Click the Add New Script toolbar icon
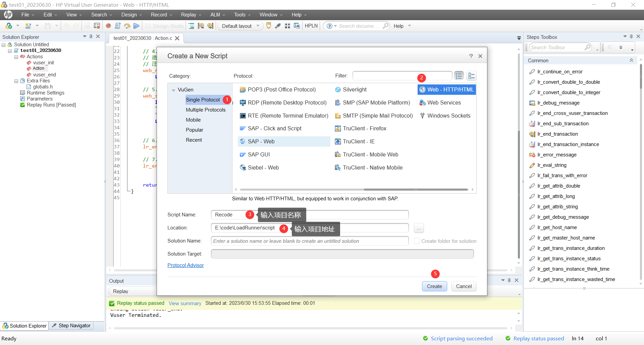644x345 pixels. (28, 26)
